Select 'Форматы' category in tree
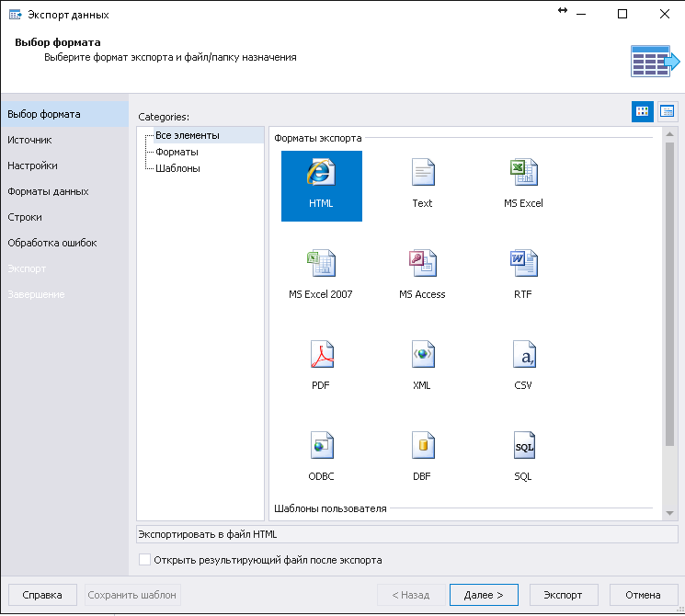This screenshot has width=685, height=616. 177,152
